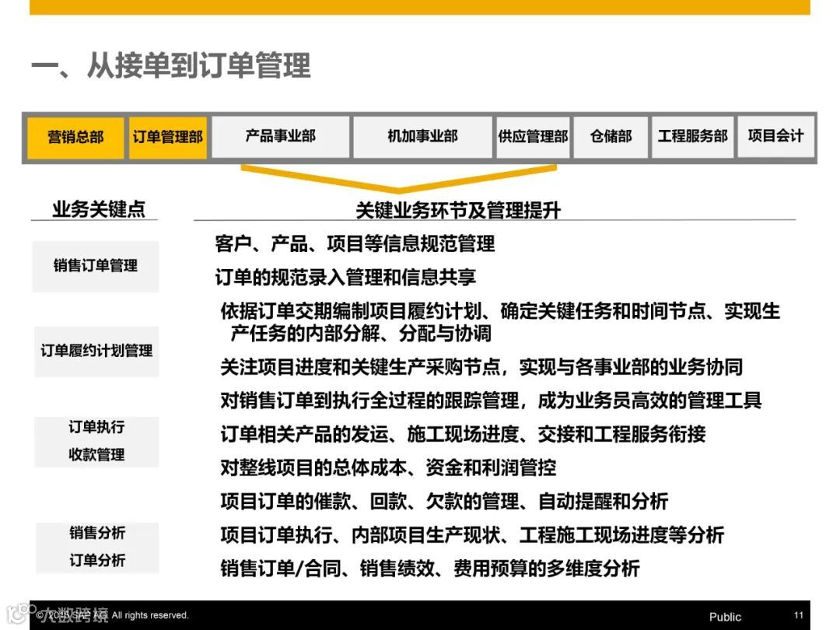840x630 pixels.
Task: Click the slide title 从接单到订单管理
Action: point(199,66)
